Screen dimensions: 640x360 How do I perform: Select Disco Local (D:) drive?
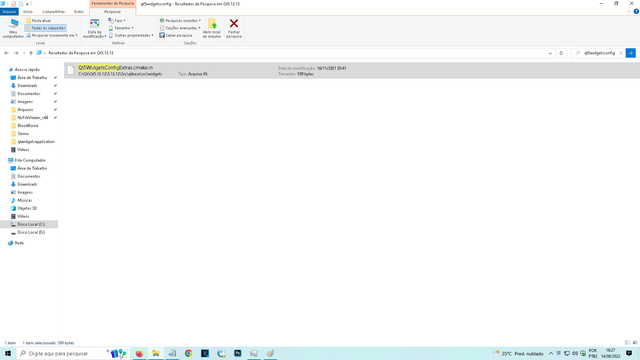pos(31,232)
